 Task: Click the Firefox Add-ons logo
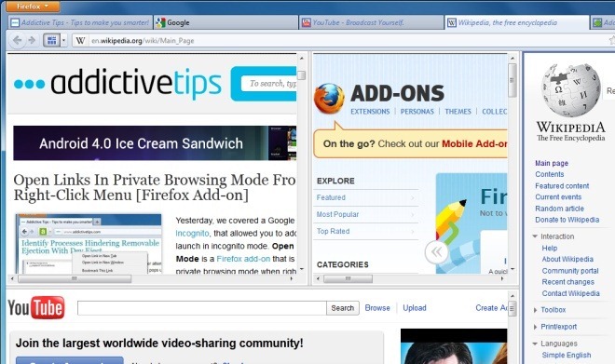click(329, 98)
